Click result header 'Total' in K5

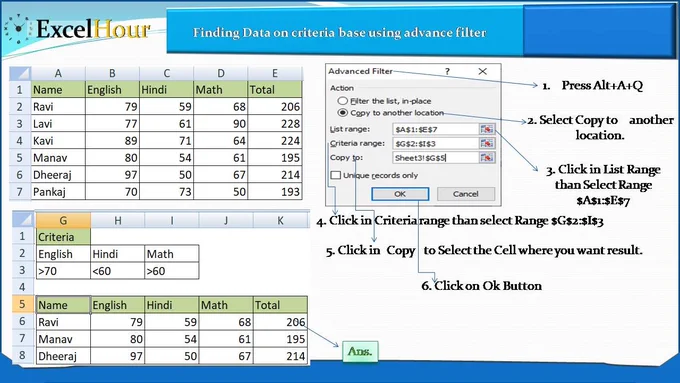click(x=280, y=304)
